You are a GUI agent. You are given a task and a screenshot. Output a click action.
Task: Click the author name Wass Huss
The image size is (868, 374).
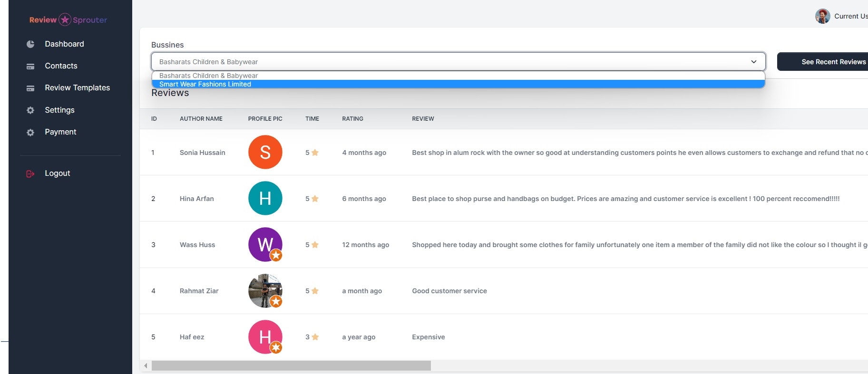point(197,245)
